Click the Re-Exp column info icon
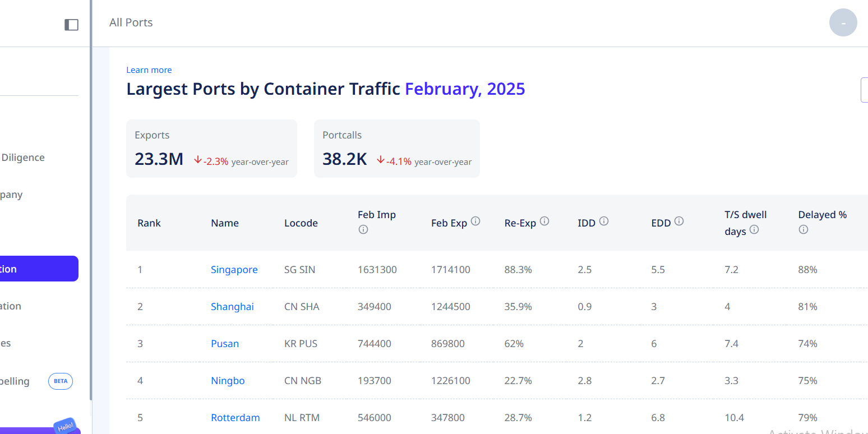 pyautogui.click(x=544, y=221)
